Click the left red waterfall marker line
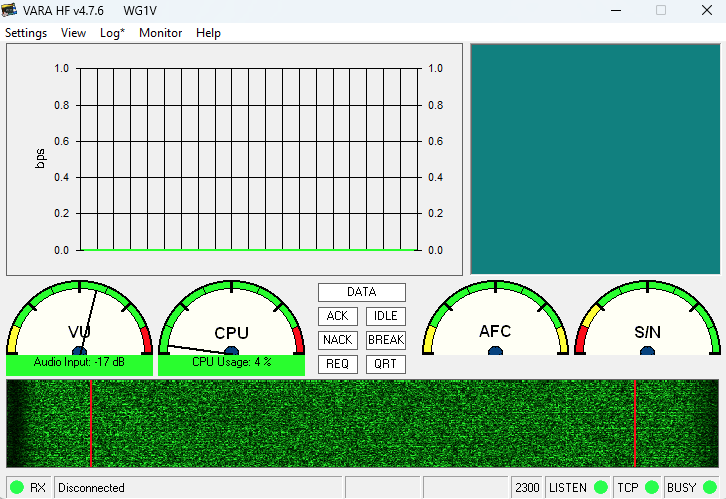The width and height of the screenshot is (726, 499). pos(91,423)
